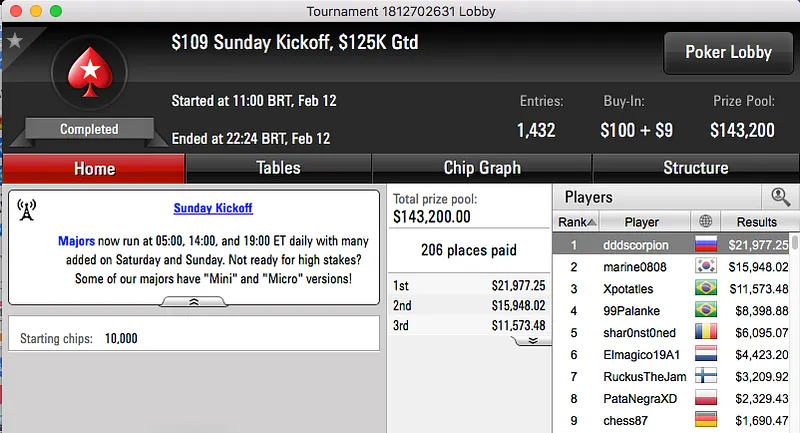Click the Brazilian flag beside Xpotatles
The height and width of the screenshot is (433, 800).
click(x=706, y=289)
